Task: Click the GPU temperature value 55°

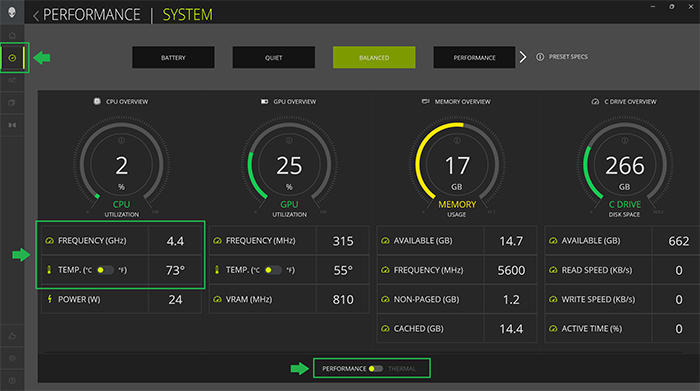Action: [343, 270]
